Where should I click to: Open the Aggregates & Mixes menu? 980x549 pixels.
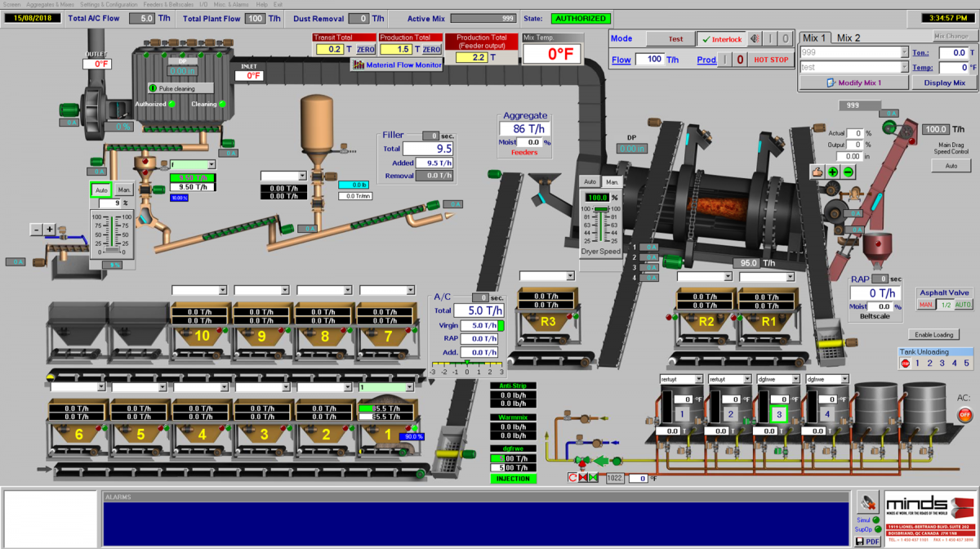pyautogui.click(x=51, y=4)
